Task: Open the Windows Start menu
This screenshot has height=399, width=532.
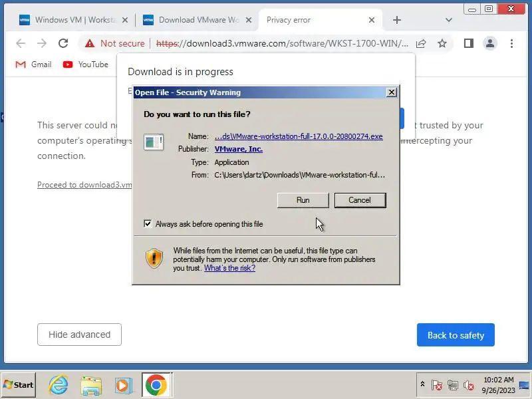Action: 19,385
